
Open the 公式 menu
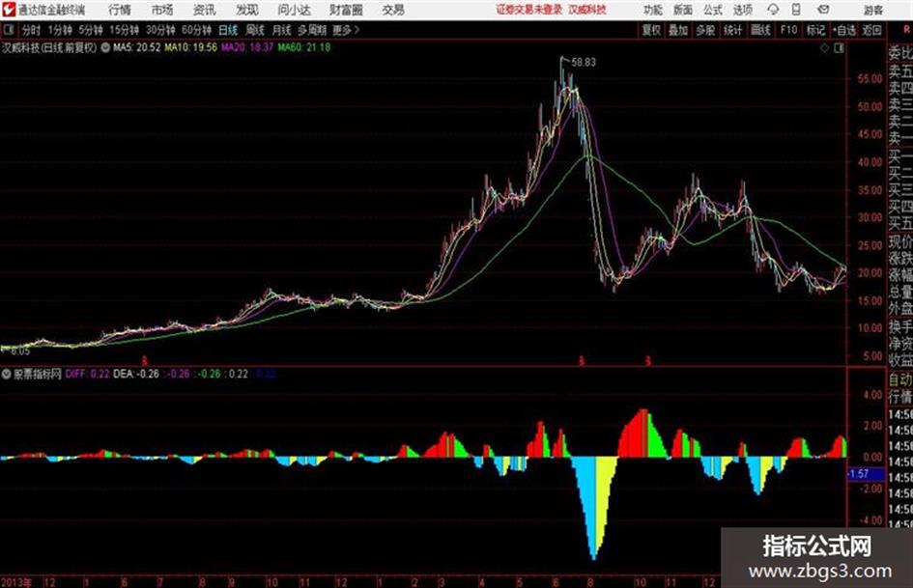pos(713,10)
